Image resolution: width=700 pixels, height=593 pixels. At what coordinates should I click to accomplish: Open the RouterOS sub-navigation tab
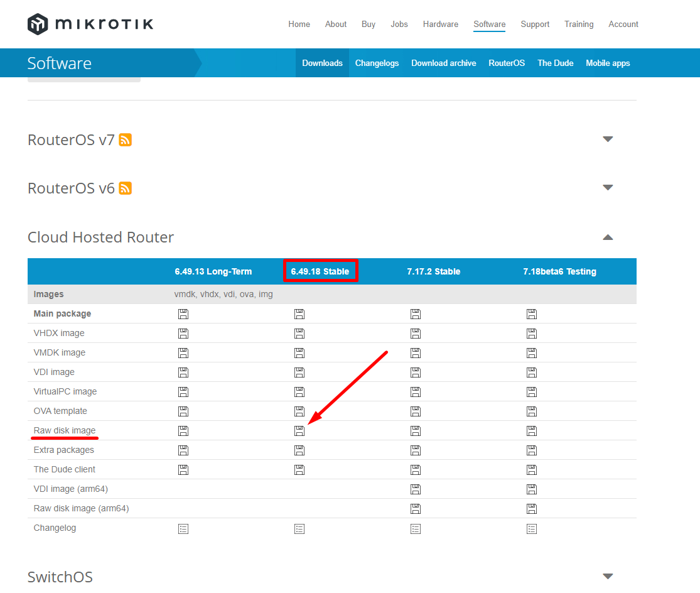[507, 63]
